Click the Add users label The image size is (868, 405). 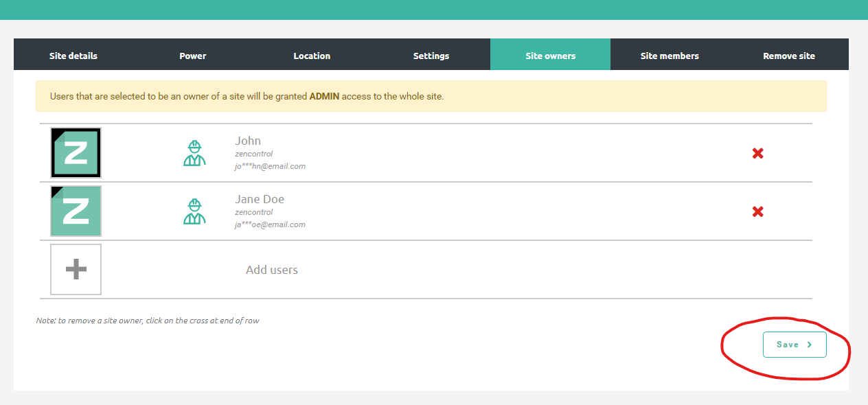point(272,270)
